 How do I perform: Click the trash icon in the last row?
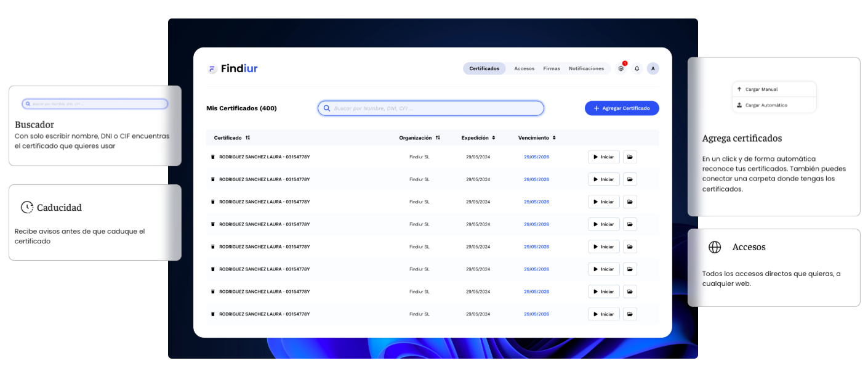[212, 314]
